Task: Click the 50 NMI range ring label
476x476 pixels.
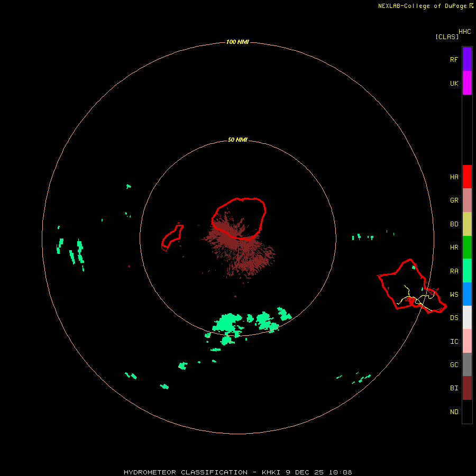Action: 237,140
